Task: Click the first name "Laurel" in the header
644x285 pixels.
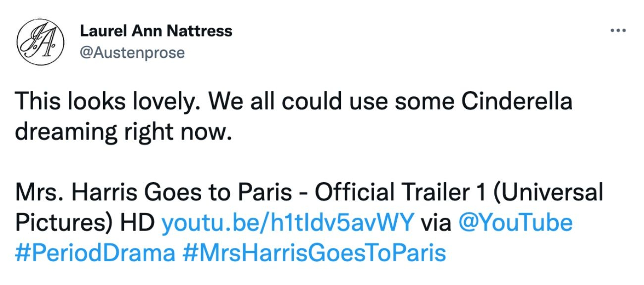Action: (x=103, y=31)
